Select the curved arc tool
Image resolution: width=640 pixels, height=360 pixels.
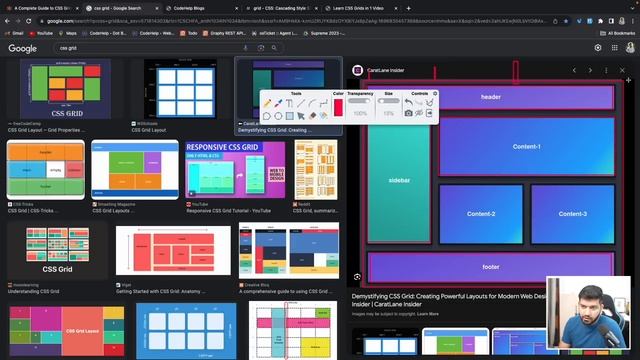pos(312,103)
